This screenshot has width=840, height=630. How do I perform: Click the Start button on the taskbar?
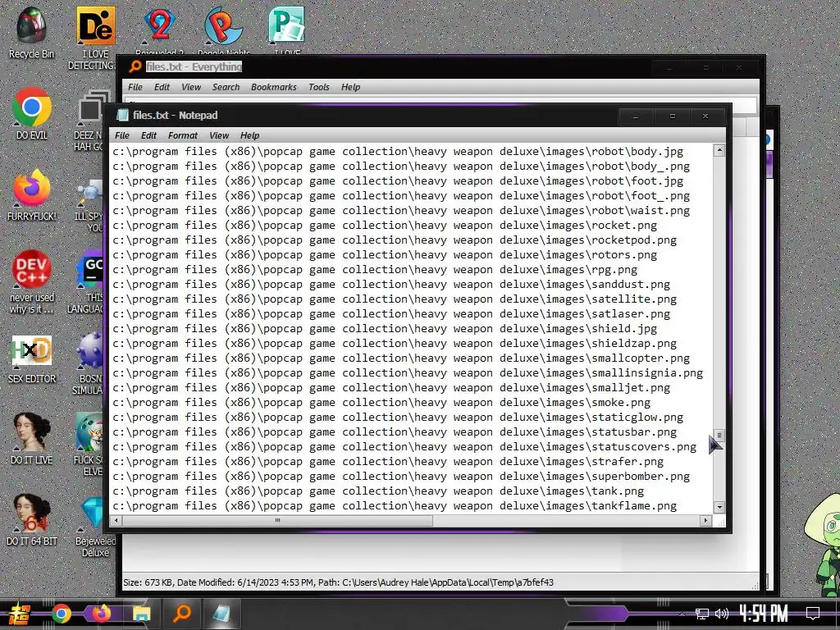(x=20, y=614)
